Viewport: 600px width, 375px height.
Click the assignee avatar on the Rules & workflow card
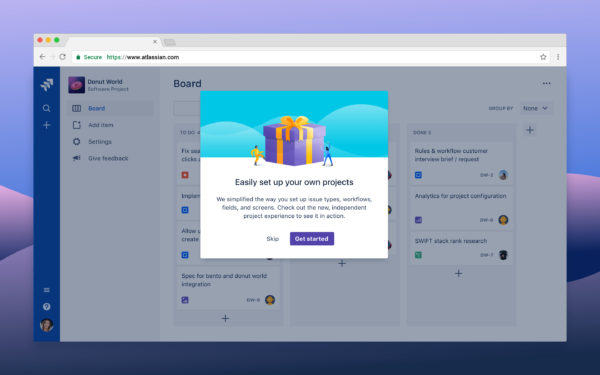[503, 175]
